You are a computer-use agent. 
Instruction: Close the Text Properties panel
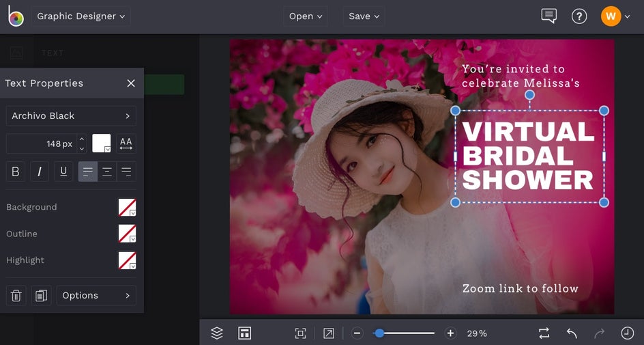pyautogui.click(x=131, y=83)
